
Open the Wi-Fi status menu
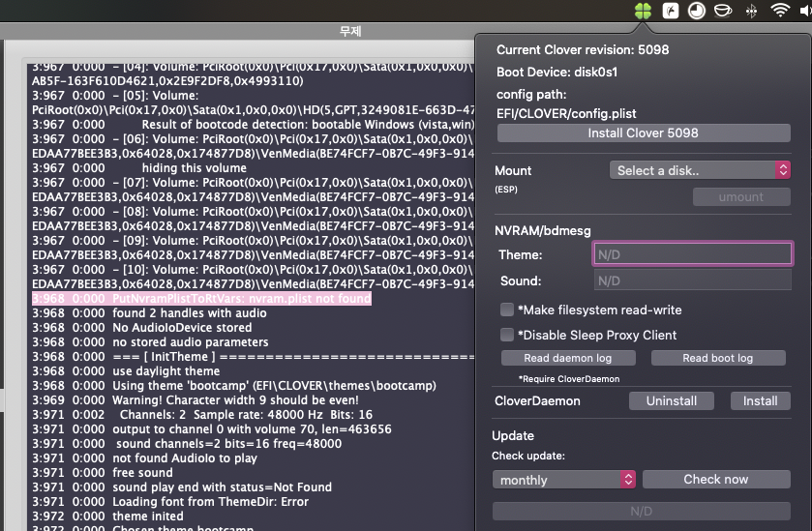click(780, 10)
